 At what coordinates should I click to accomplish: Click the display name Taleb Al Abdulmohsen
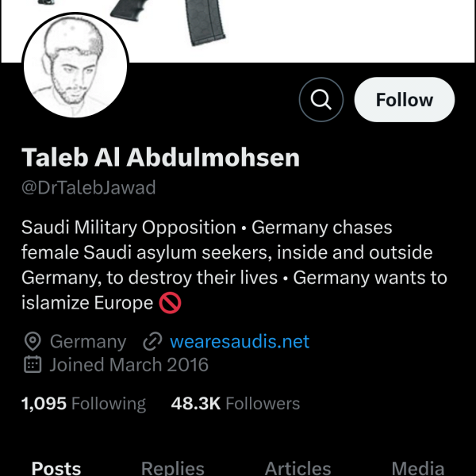(x=160, y=157)
